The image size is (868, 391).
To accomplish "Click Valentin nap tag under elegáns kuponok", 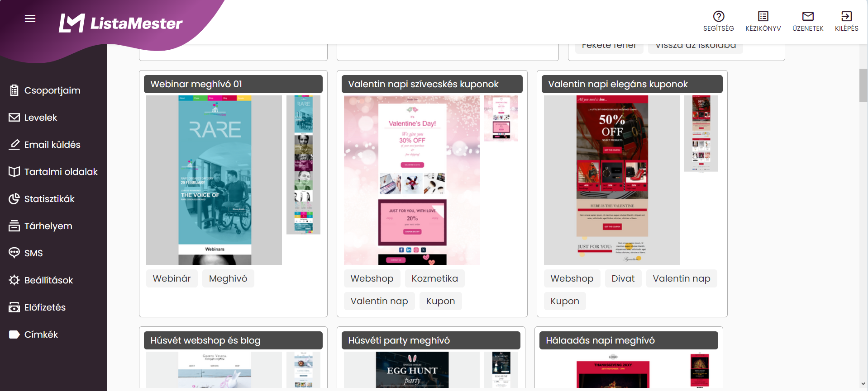I will [682, 278].
